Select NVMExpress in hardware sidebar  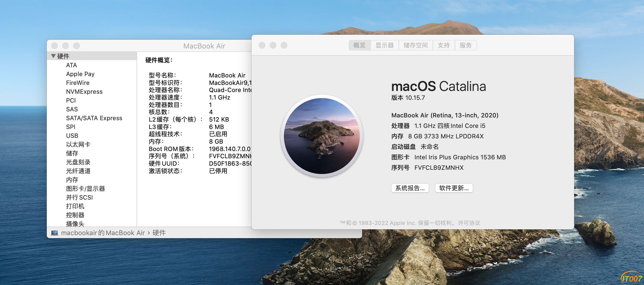pos(84,92)
